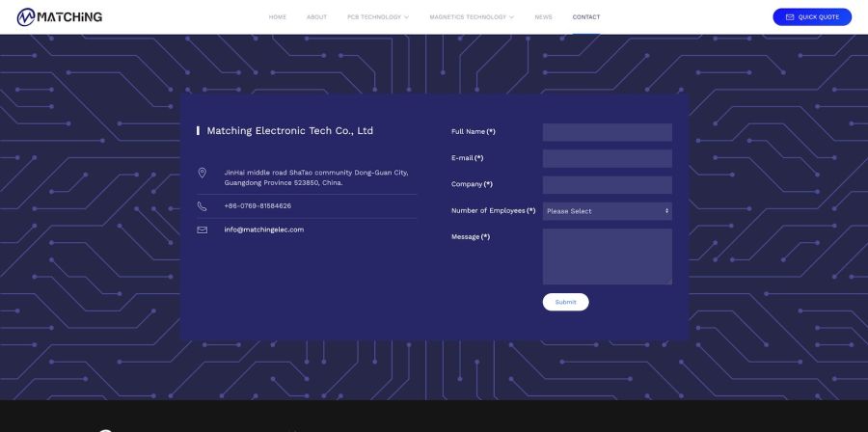The width and height of the screenshot is (868, 432).
Task: Select the Contact tab in the navigation
Action: (x=585, y=17)
